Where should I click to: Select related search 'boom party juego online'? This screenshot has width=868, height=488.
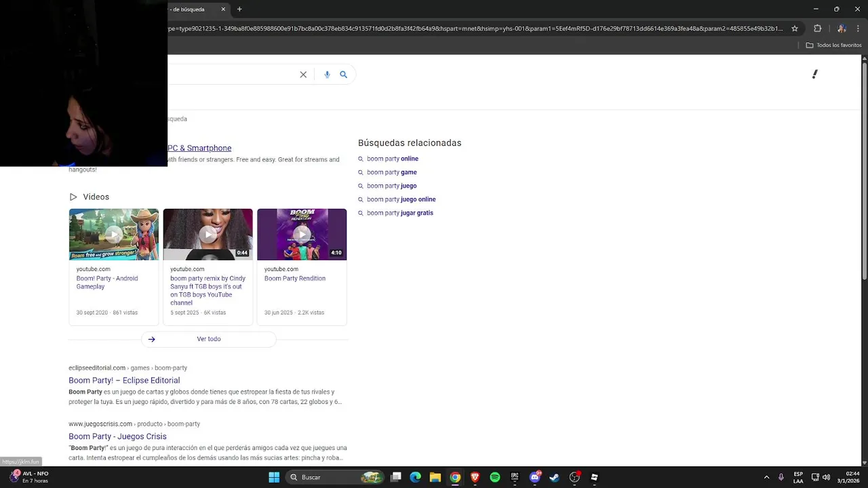401,199
